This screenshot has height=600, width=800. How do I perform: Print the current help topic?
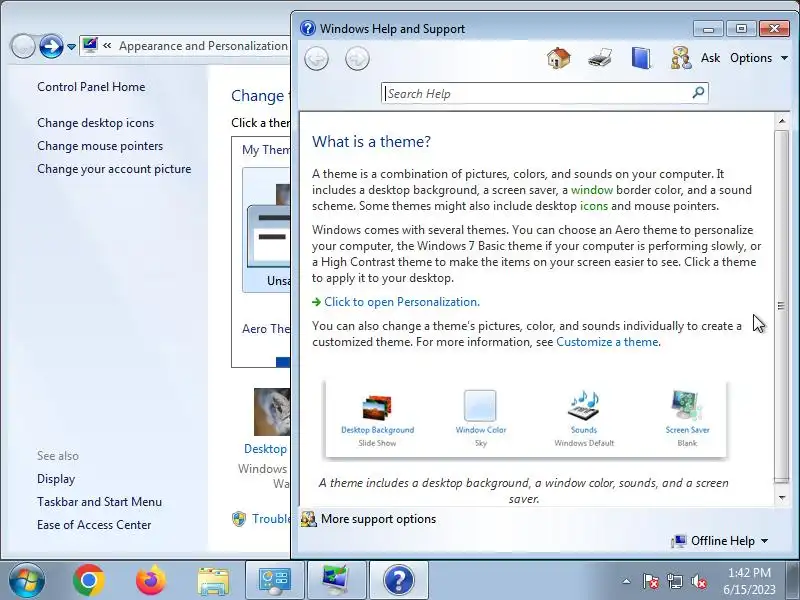(600, 58)
